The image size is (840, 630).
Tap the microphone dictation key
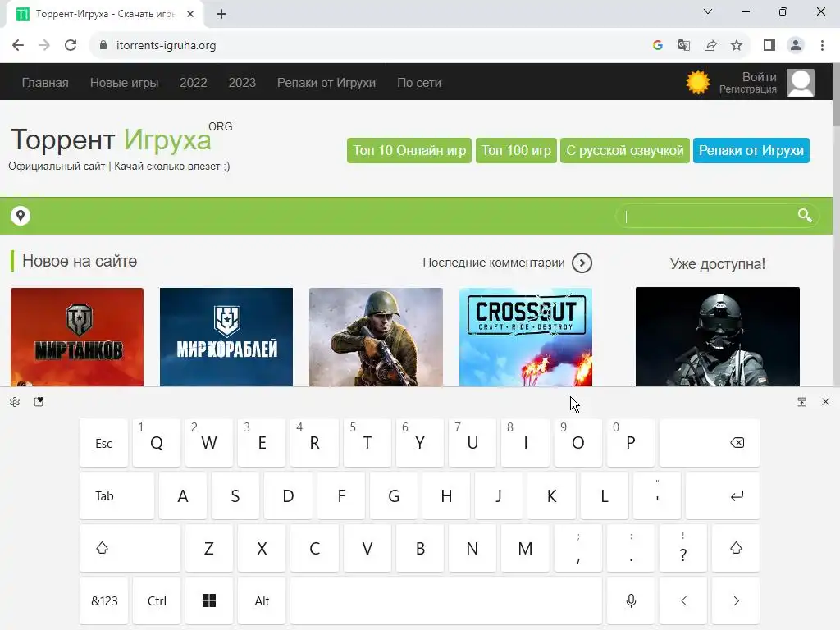(x=631, y=601)
